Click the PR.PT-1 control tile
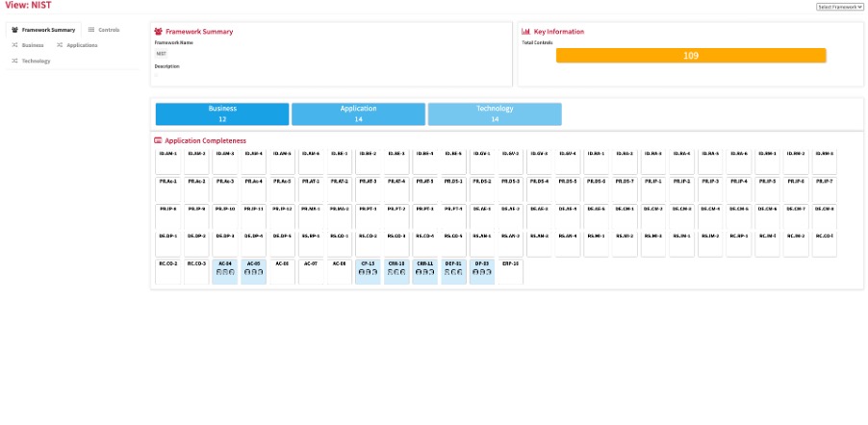 (369, 217)
